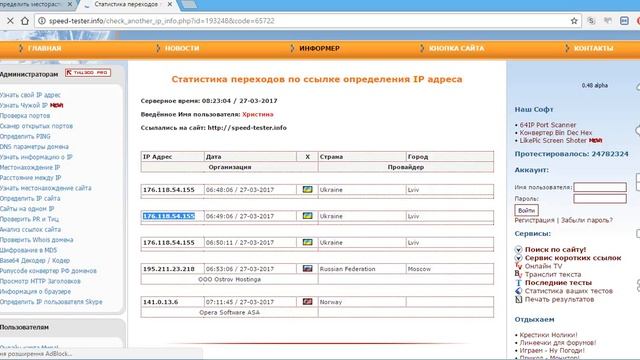Switch to the Статистика переходов browser tab

(x=126, y=4)
